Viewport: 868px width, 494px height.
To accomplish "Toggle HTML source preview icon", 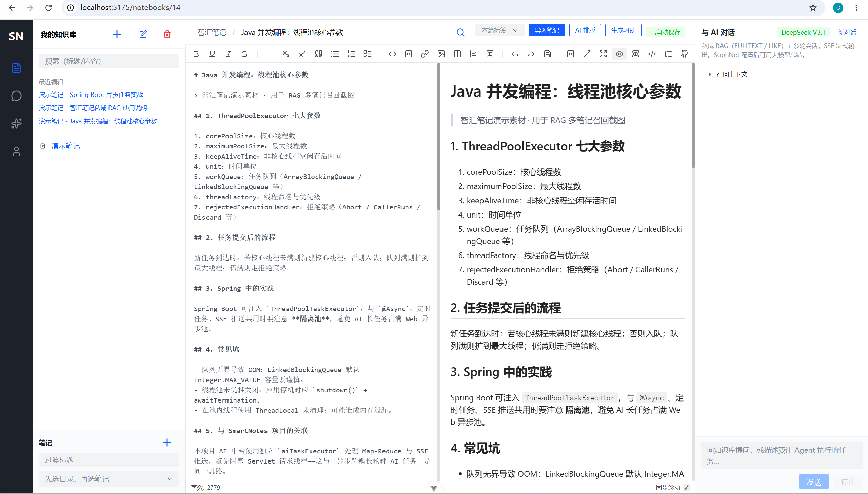I will (x=652, y=54).
